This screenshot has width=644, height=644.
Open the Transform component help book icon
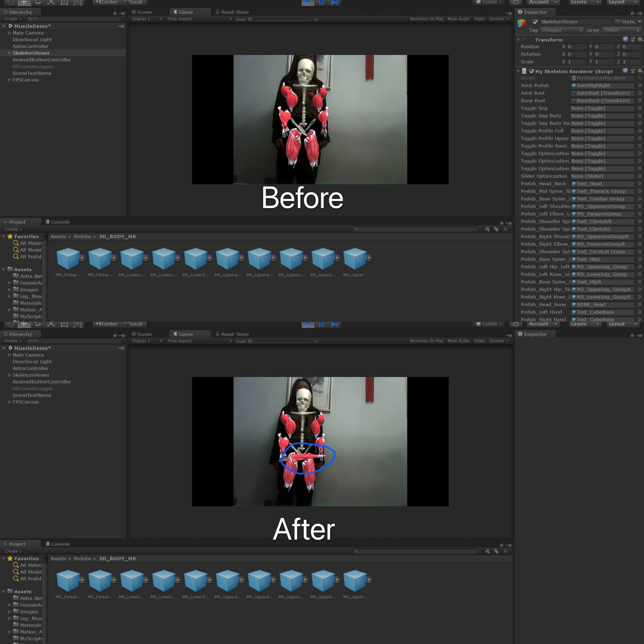(x=625, y=39)
